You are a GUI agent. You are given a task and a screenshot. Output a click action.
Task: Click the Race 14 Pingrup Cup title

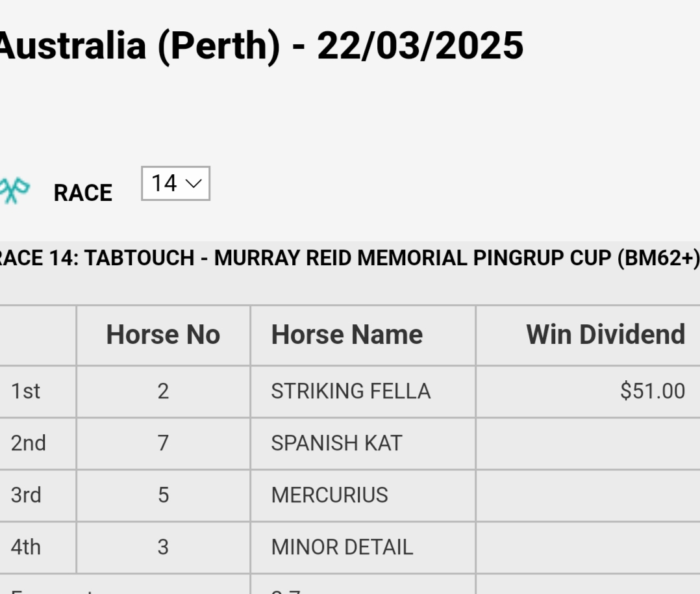[349, 258]
